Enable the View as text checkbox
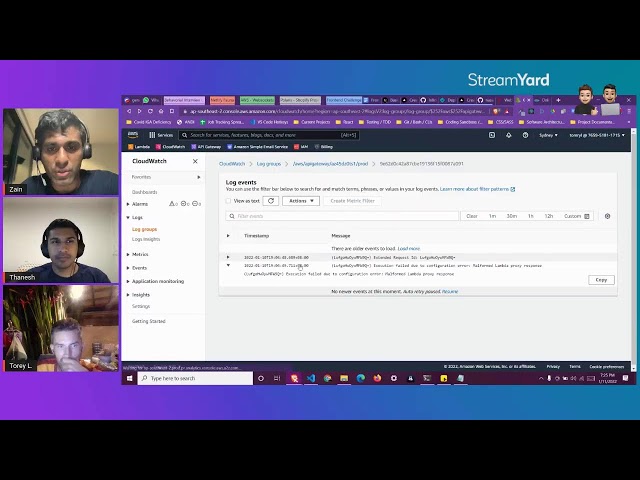The image size is (640, 480). click(x=228, y=201)
